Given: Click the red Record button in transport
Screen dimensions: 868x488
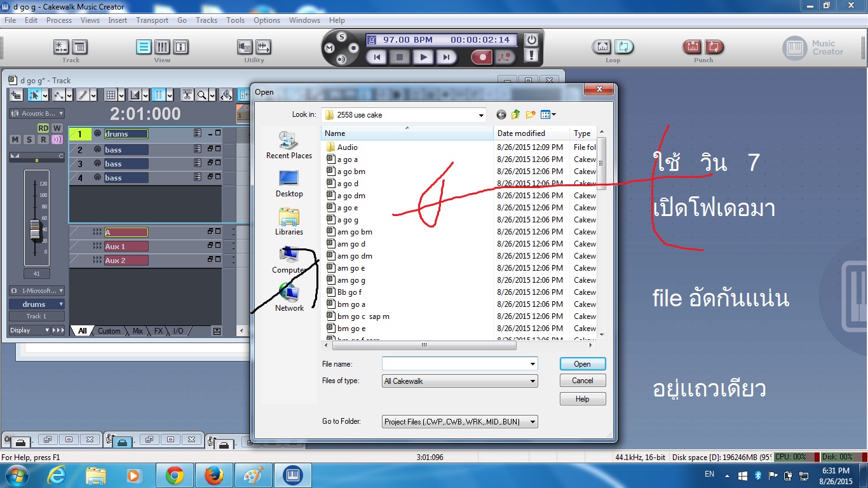Looking at the screenshot, I should pos(482,57).
